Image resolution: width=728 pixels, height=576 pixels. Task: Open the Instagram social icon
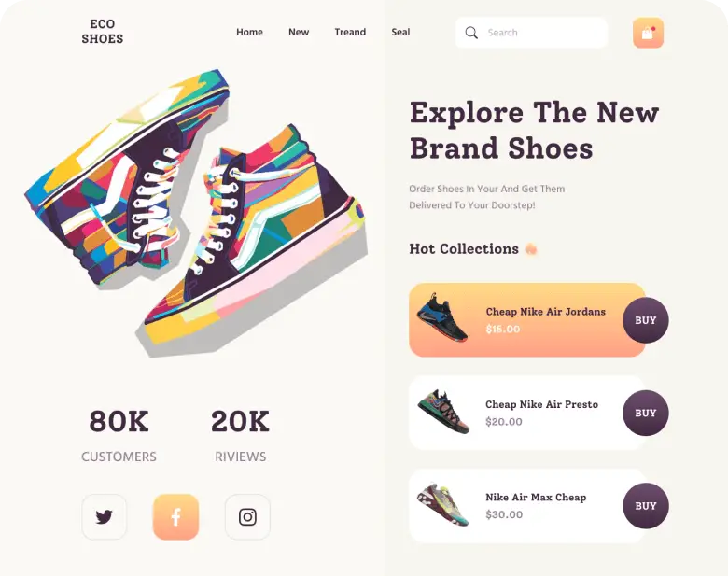[247, 516]
